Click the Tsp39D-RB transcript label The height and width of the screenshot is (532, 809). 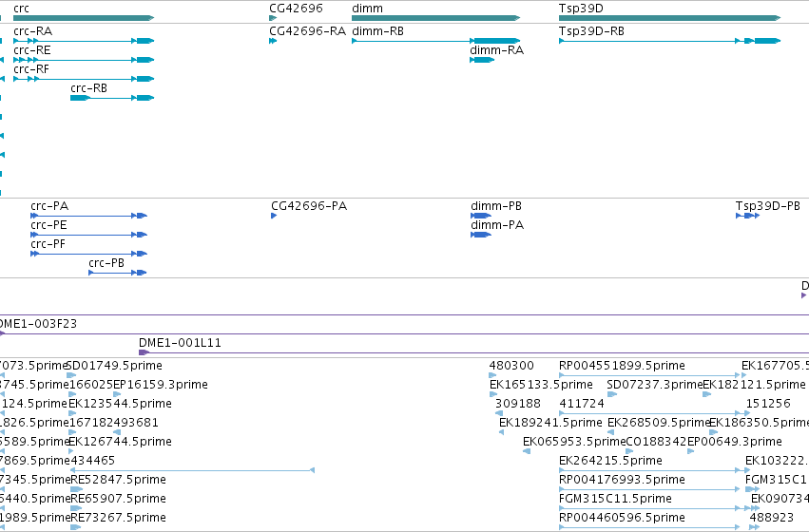click(x=591, y=31)
